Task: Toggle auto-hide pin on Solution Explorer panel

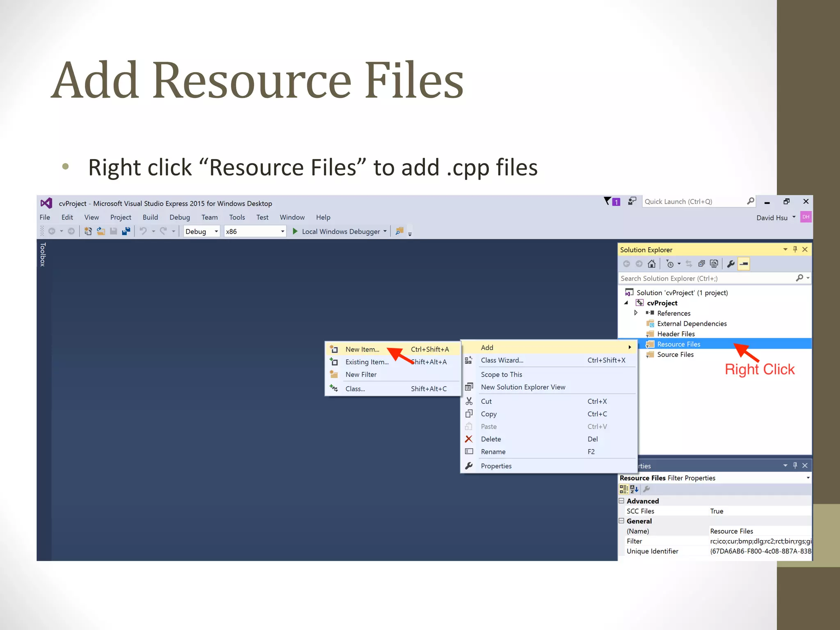Action: (x=795, y=249)
